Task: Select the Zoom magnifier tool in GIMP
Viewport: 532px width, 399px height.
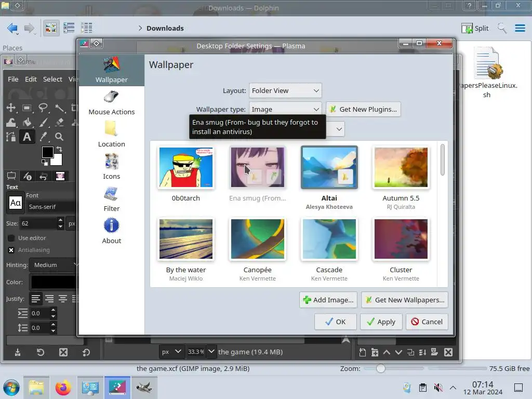Action: pyautogui.click(x=59, y=137)
